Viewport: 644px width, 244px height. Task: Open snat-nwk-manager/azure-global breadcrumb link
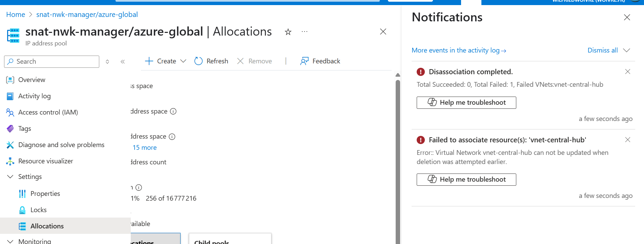click(x=87, y=15)
